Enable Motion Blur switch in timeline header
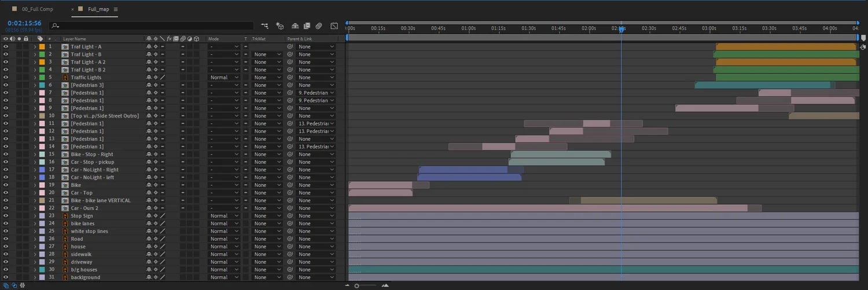Screen dimensions: 868x290 [x=319, y=26]
